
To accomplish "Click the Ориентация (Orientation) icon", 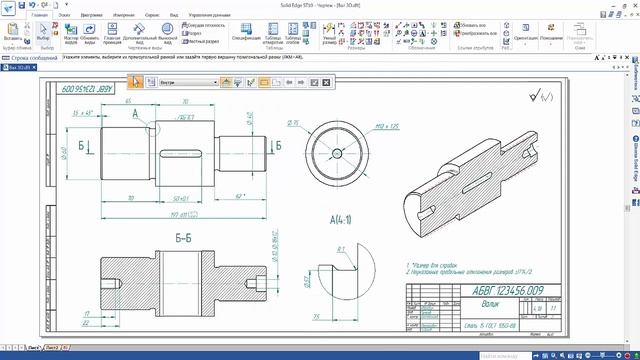I will (x=526, y=28).
